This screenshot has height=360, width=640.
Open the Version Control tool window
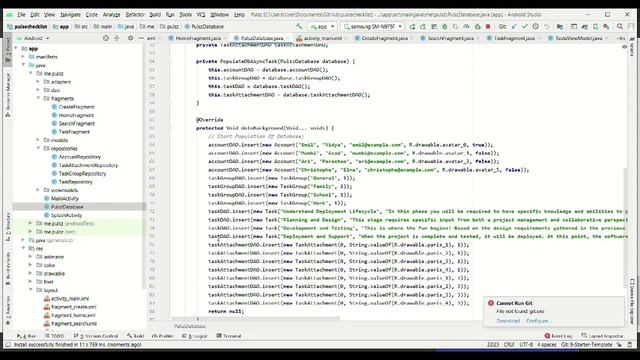(96, 336)
